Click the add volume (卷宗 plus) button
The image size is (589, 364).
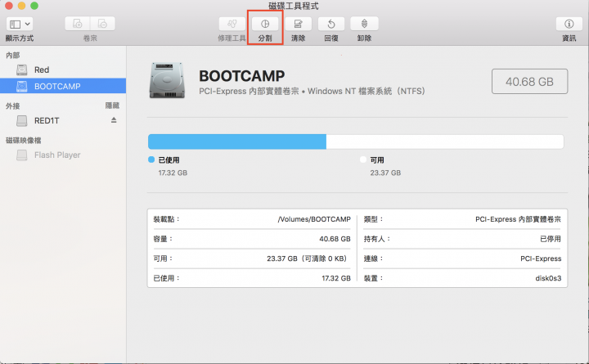(78, 24)
